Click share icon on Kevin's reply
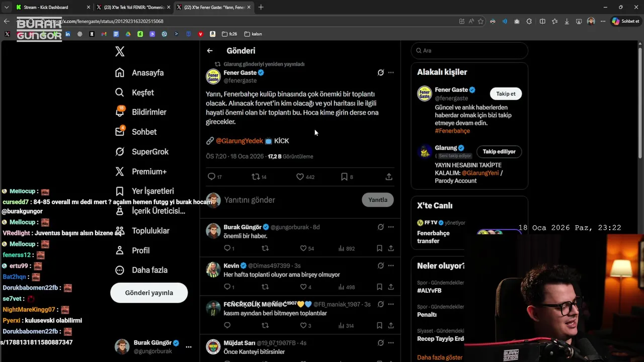644x362 pixels. point(391,287)
